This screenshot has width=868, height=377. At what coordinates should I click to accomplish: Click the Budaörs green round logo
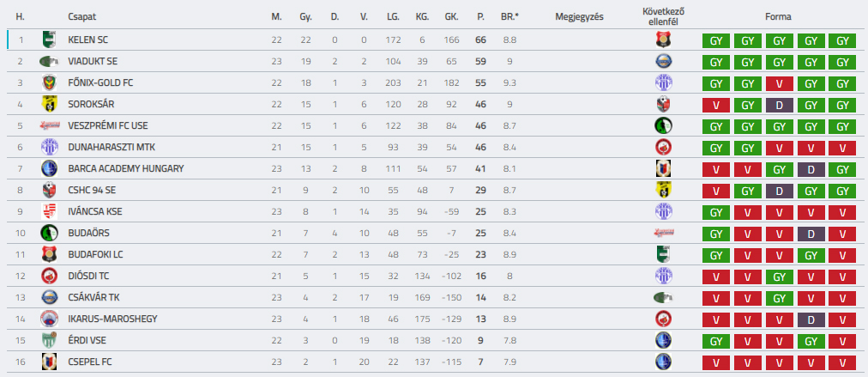pyautogui.click(x=49, y=233)
